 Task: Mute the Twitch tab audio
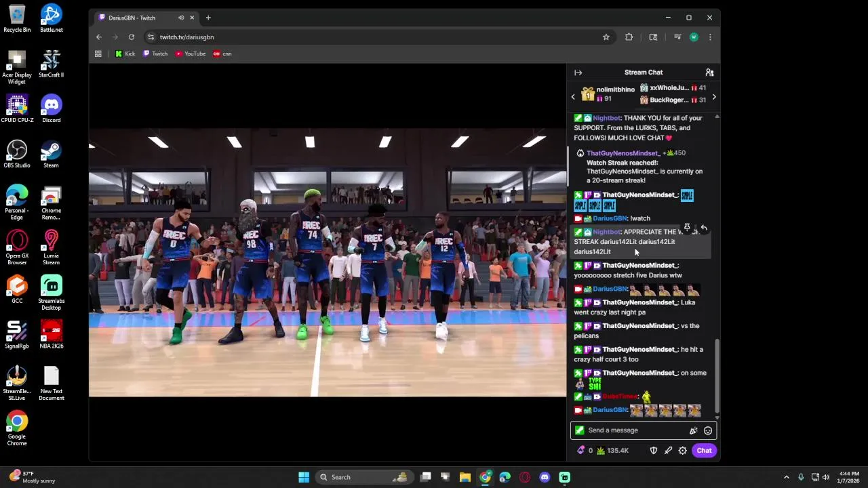[181, 18]
